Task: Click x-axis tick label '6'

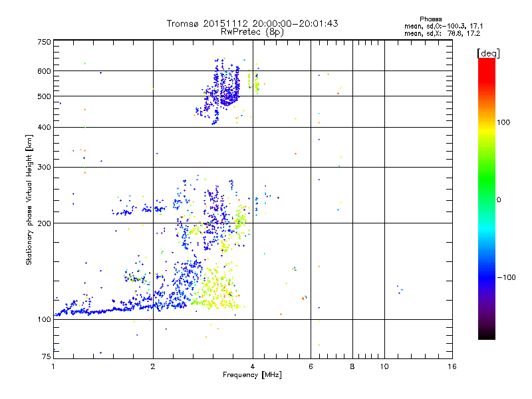Action: pyautogui.click(x=311, y=366)
